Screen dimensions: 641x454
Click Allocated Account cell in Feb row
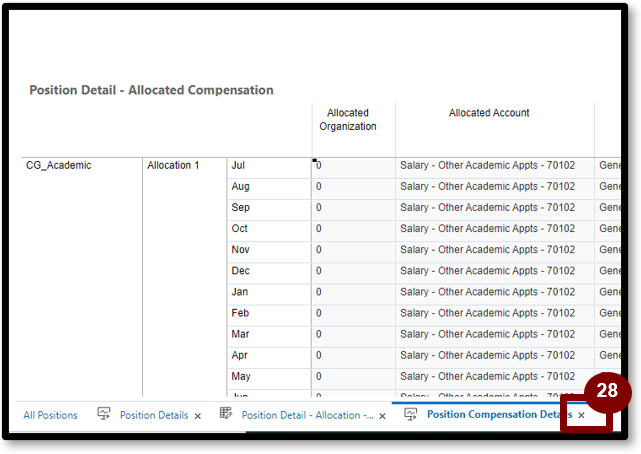pyautogui.click(x=495, y=313)
